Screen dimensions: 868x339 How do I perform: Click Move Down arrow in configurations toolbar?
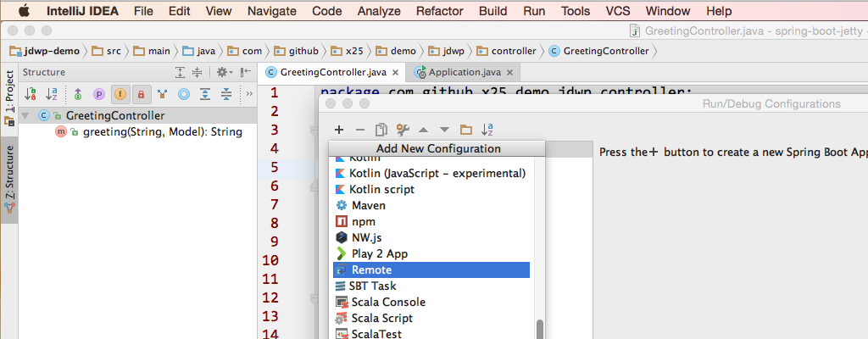444,130
